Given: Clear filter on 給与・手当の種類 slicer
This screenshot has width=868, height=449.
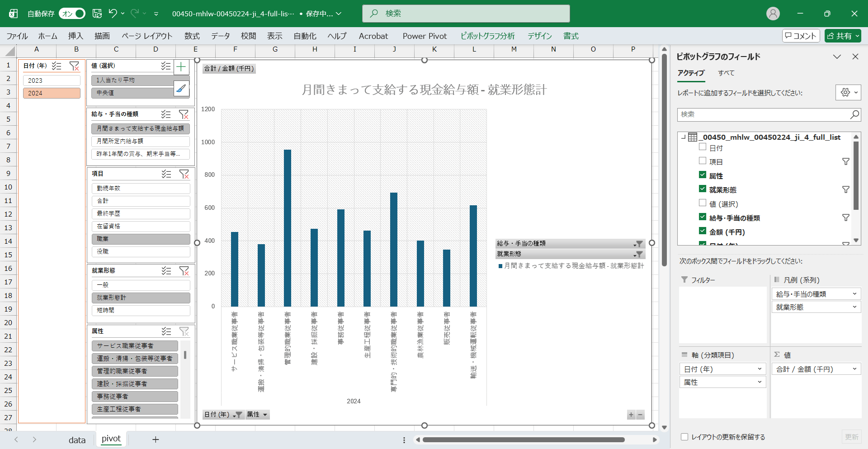Looking at the screenshot, I should click(184, 114).
